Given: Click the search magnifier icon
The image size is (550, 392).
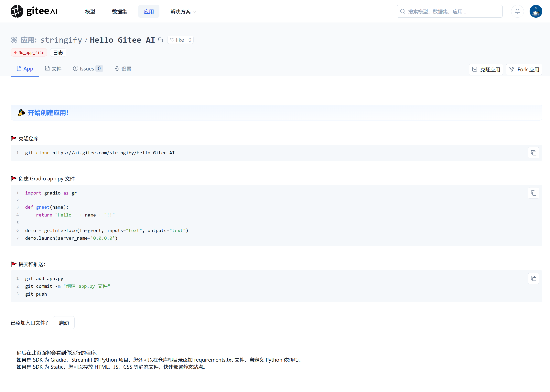Looking at the screenshot, I should click(403, 11).
